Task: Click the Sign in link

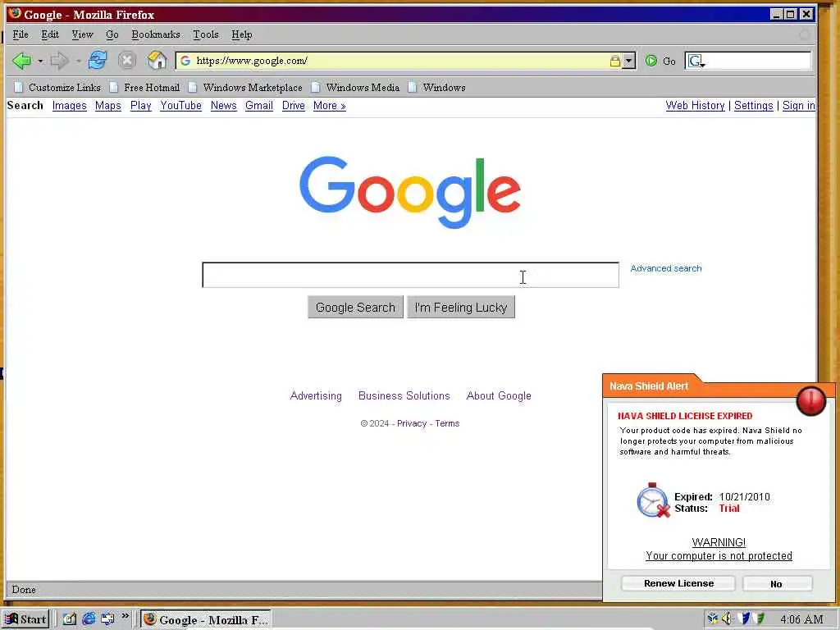Action: pos(799,106)
